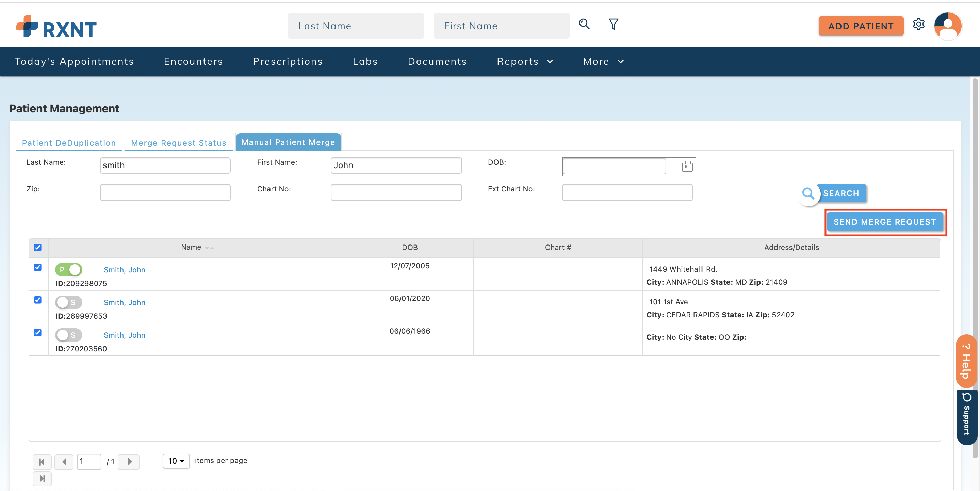Click the First Name field containing John
Viewport: 980px width, 491px height.
(396, 165)
